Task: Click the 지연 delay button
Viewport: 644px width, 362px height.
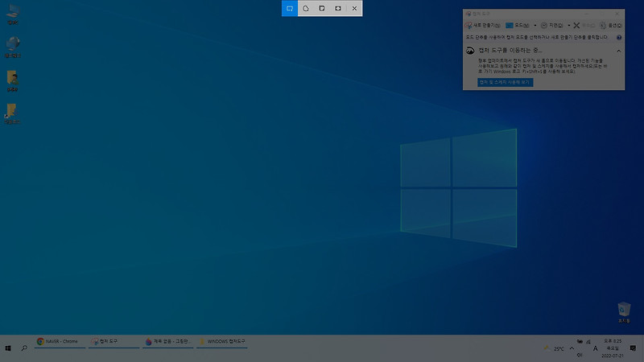Action: click(x=552, y=26)
